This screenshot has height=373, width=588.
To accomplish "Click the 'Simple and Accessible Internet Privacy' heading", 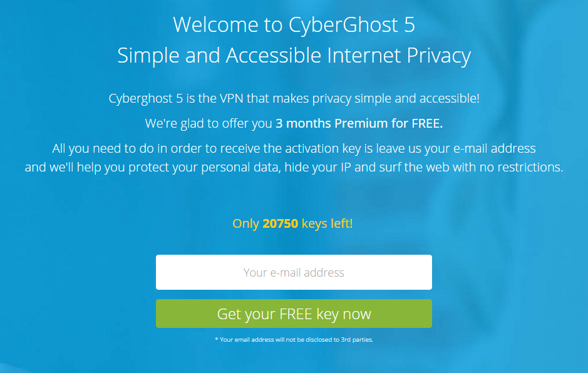I will pyautogui.click(x=294, y=56).
